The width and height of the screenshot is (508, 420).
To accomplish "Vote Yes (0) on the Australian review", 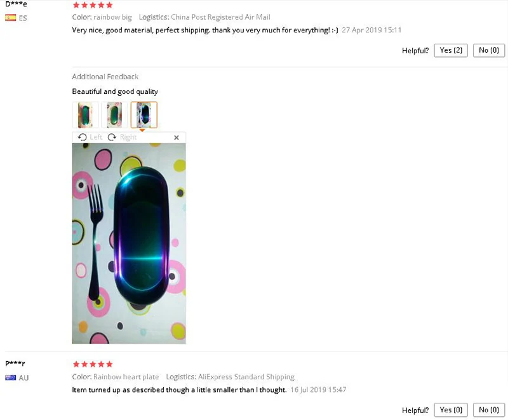I will click(451, 410).
